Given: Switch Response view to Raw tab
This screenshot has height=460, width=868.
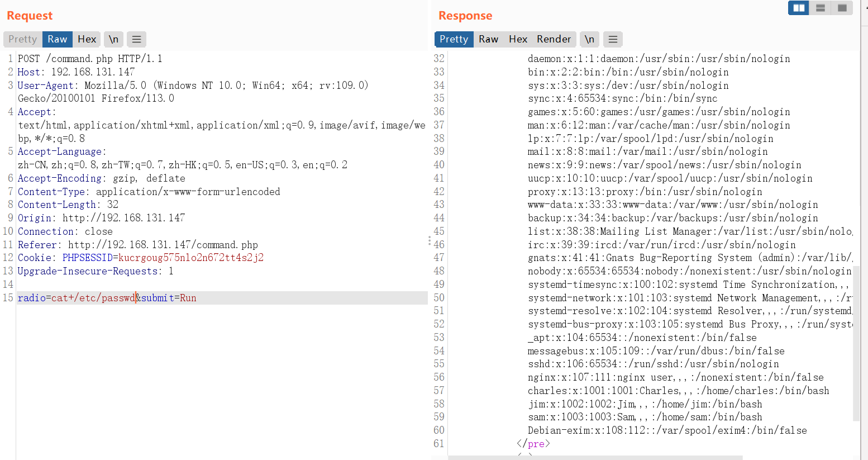Looking at the screenshot, I should [488, 39].
